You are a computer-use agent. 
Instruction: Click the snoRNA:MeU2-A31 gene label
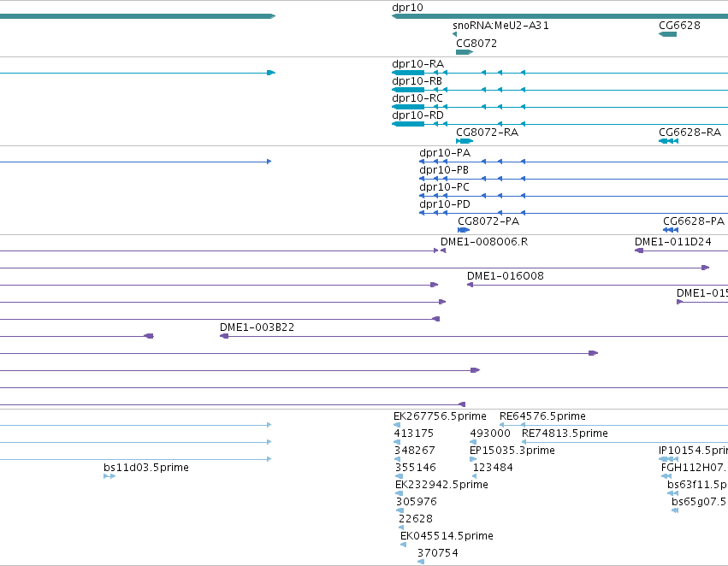pos(500,26)
